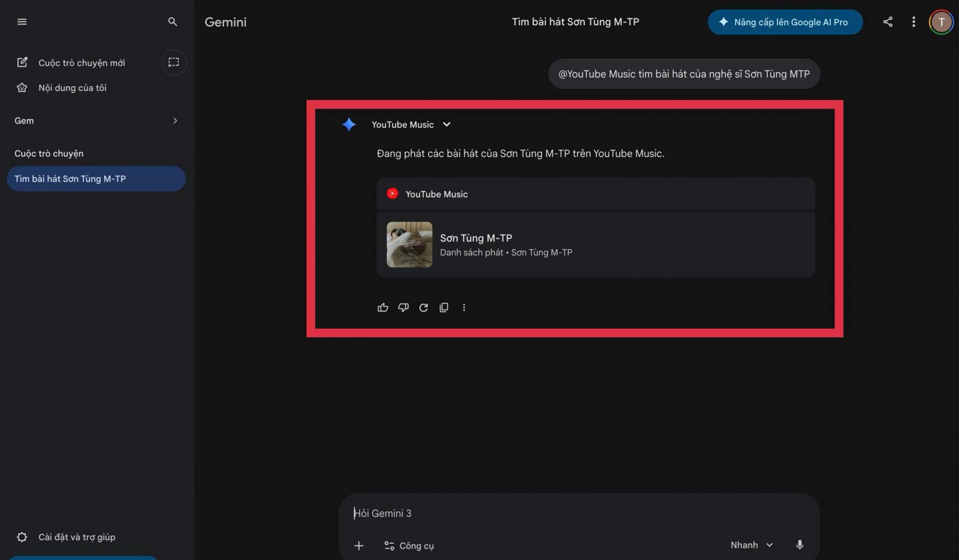Viewport: 959px width, 560px height.
Task: Click the thumbs up icon on response
Action: click(x=383, y=307)
